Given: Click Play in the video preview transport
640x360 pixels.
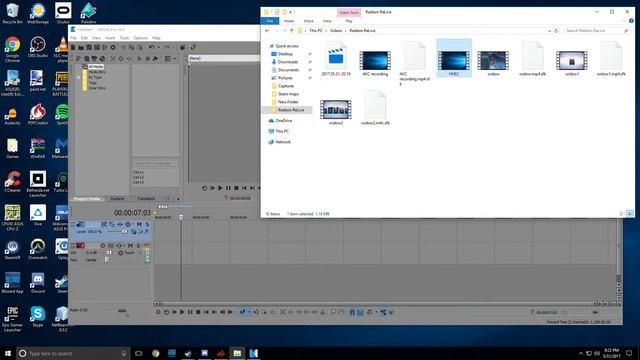Looking at the screenshot, I should point(220,188).
